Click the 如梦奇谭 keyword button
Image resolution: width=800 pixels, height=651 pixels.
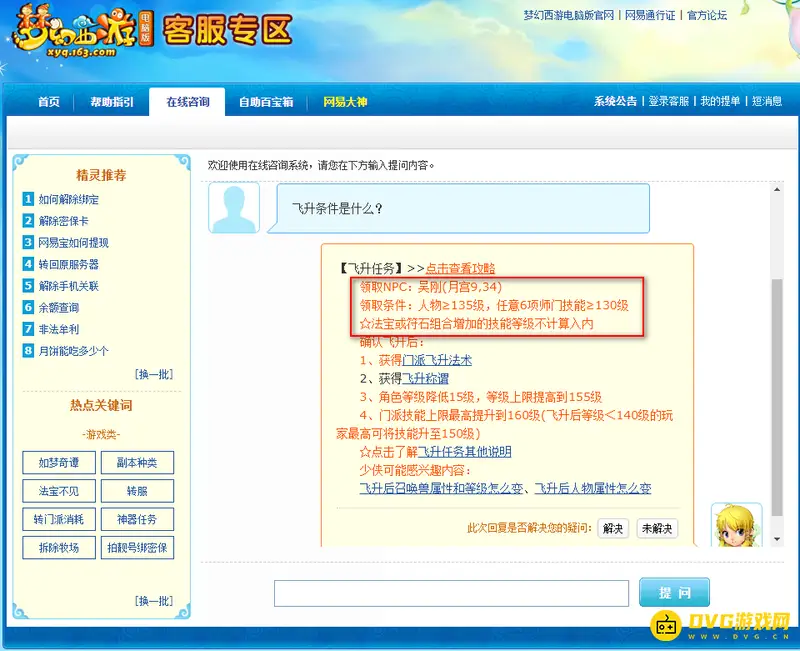point(59,463)
